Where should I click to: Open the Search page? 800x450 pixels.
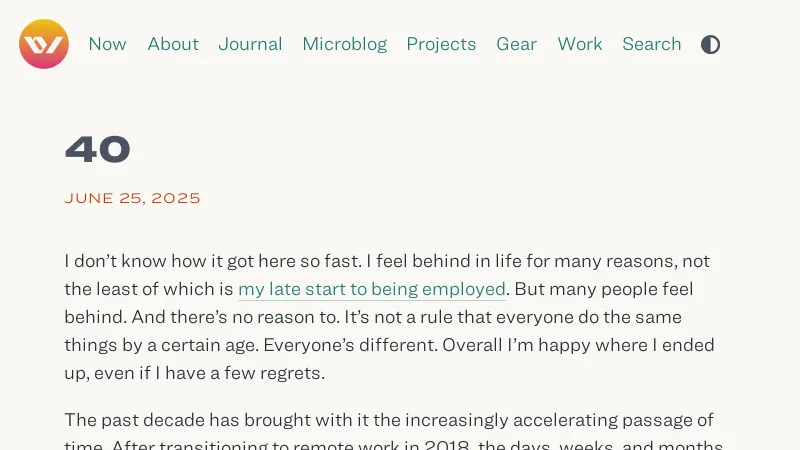click(x=651, y=44)
